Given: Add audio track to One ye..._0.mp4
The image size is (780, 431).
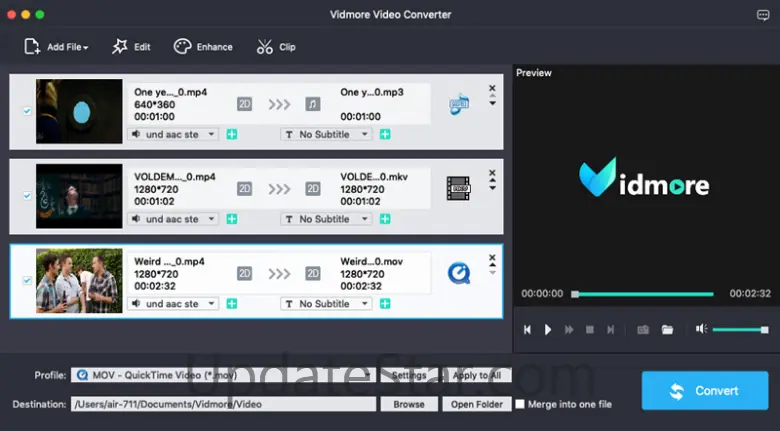Looking at the screenshot, I should 232,134.
